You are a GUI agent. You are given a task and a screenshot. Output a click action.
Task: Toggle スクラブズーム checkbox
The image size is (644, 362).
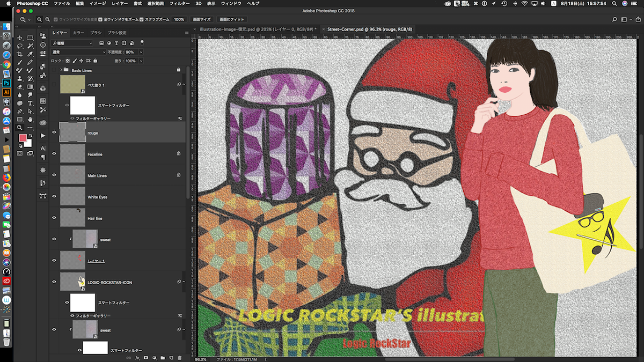(x=142, y=19)
